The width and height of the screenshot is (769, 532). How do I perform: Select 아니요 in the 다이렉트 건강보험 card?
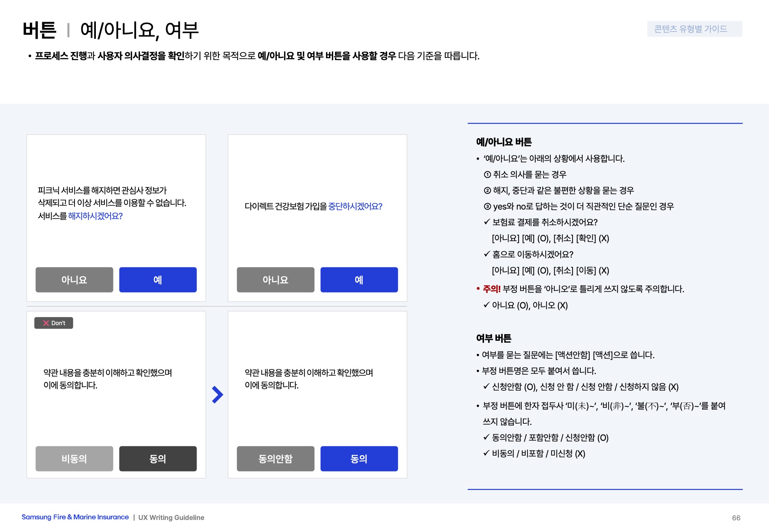(275, 280)
